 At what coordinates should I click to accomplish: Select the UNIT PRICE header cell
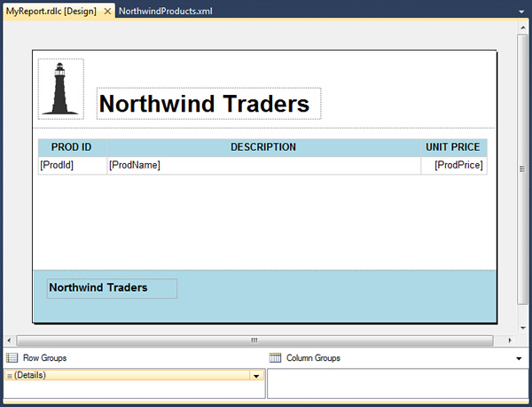pyautogui.click(x=454, y=147)
